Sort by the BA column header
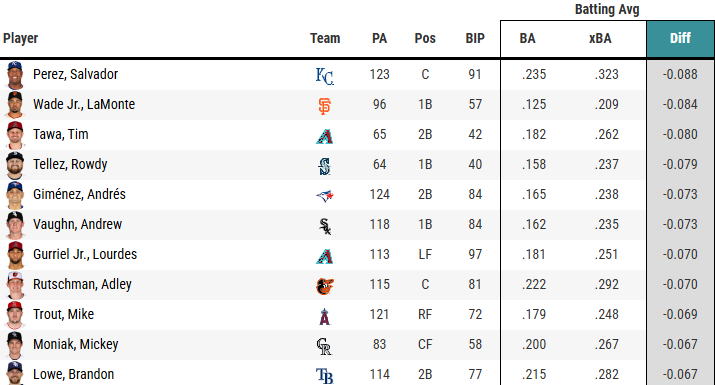The height and width of the screenshot is (385, 715). [528, 38]
